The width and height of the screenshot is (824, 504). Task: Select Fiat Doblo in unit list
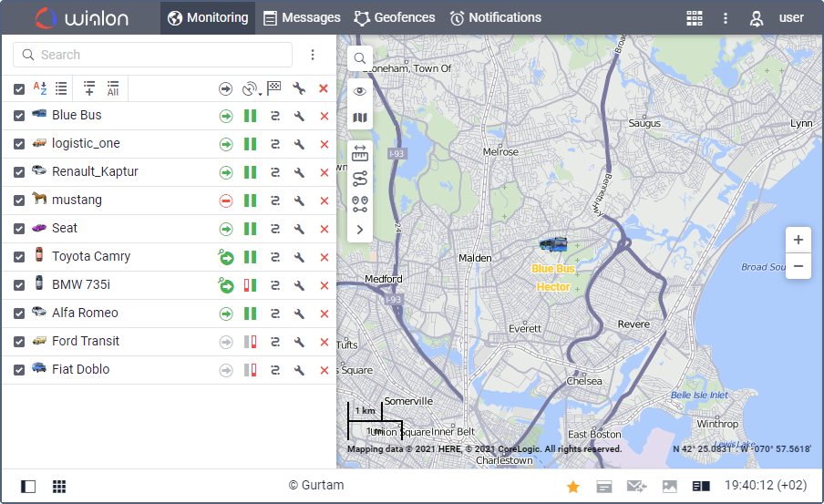tap(80, 369)
